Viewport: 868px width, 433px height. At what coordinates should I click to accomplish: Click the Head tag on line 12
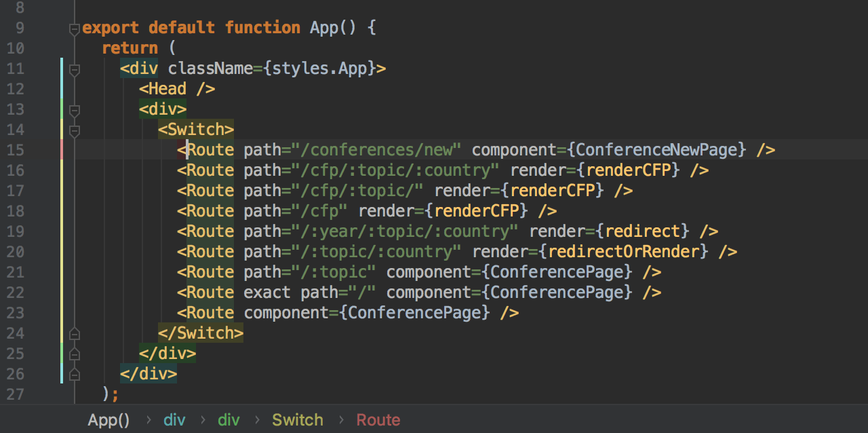pyautogui.click(x=167, y=89)
